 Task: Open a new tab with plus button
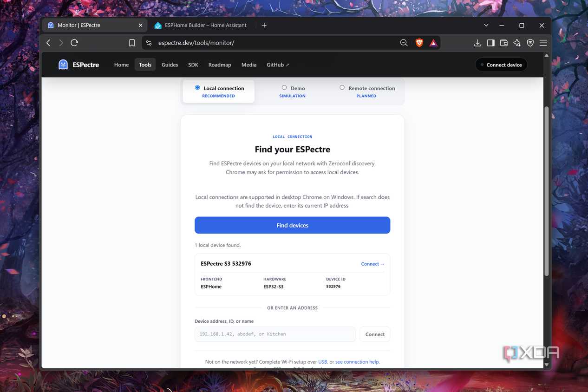click(x=264, y=26)
